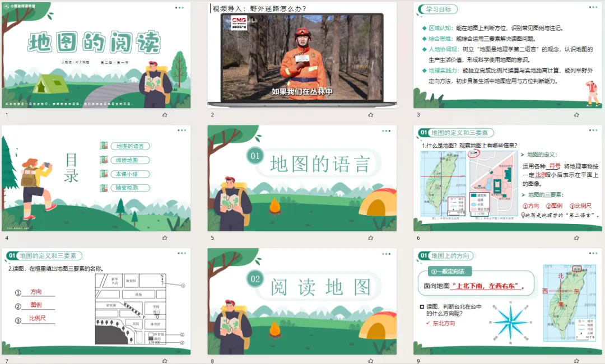Open more options on slide 8 阅读地图
605x364 pixels.
click(x=386, y=254)
